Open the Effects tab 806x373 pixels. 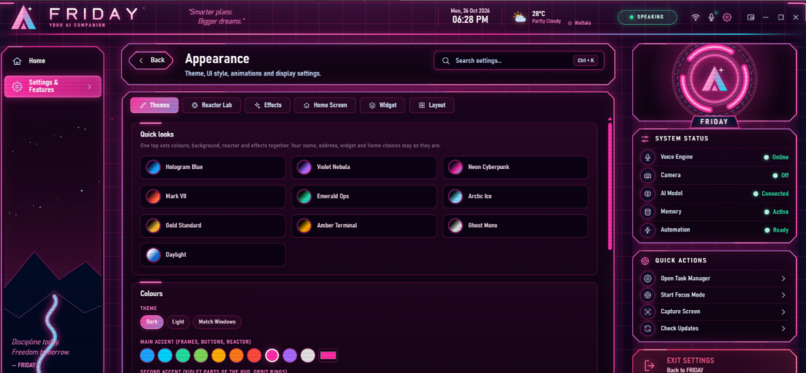pos(267,105)
